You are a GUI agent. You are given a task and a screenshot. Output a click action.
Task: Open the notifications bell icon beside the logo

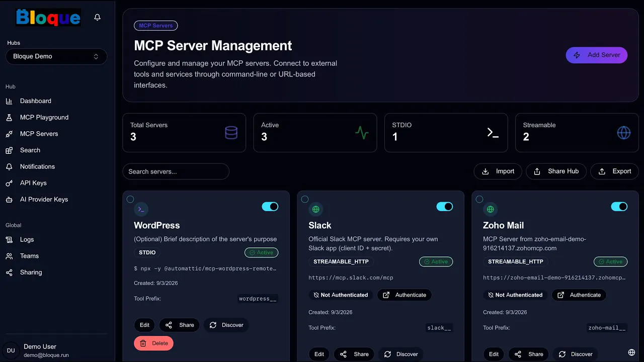pos(98,17)
